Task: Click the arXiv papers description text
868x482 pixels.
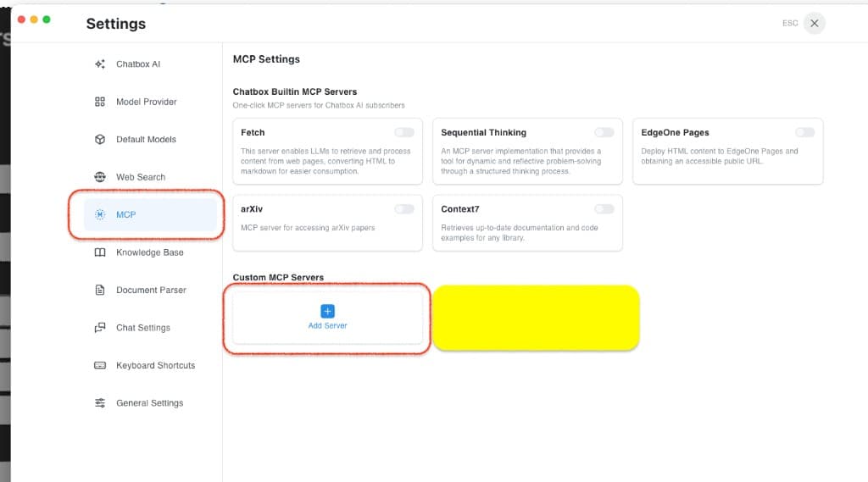Action: 308,228
